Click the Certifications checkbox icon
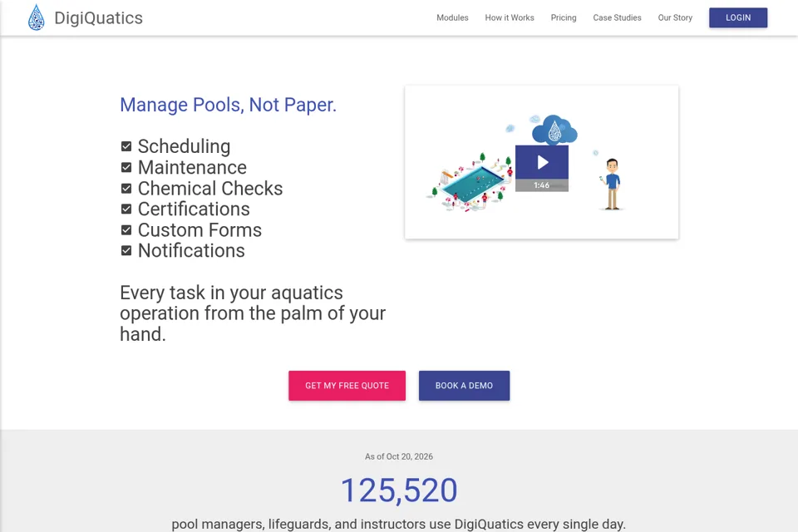Image resolution: width=798 pixels, height=532 pixels. pos(126,209)
